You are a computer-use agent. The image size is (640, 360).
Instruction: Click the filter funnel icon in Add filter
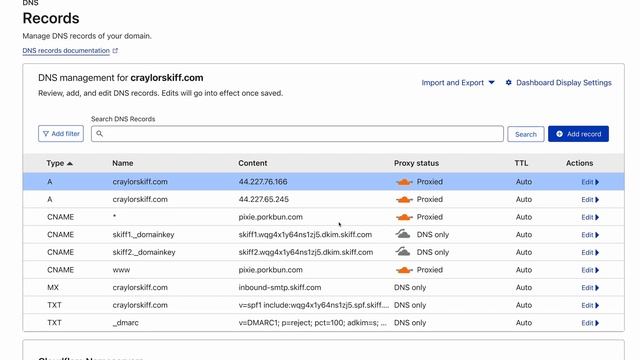click(x=46, y=133)
